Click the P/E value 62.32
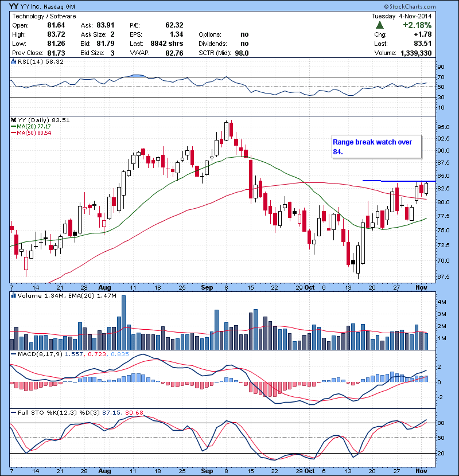Viewport: 459px width, 476px height. [174, 25]
